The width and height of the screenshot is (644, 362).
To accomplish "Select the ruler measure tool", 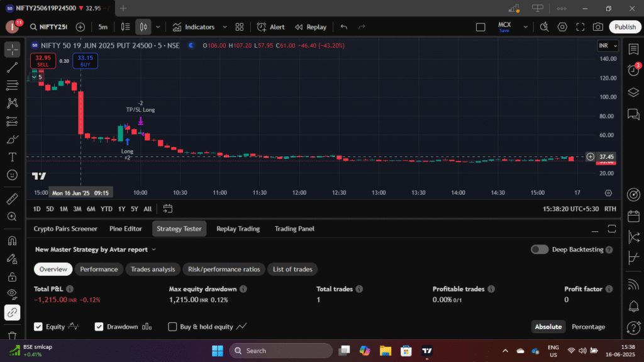I will pos(13,199).
